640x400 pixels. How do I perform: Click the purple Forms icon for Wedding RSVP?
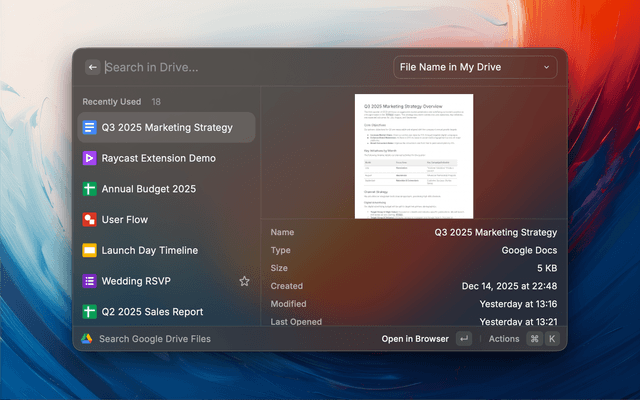click(x=89, y=281)
